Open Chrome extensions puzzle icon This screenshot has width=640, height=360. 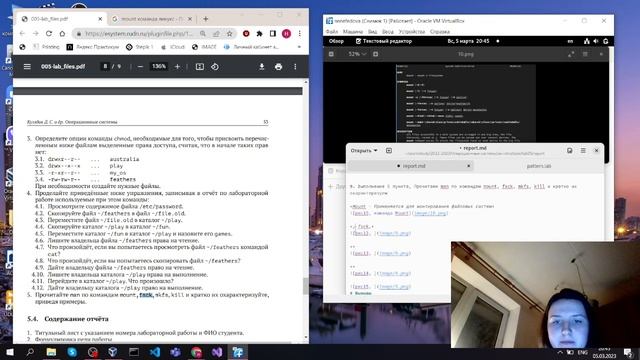pyautogui.click(x=259, y=33)
